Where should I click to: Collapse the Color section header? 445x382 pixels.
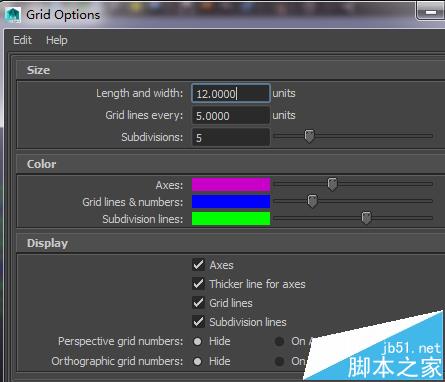click(231, 164)
